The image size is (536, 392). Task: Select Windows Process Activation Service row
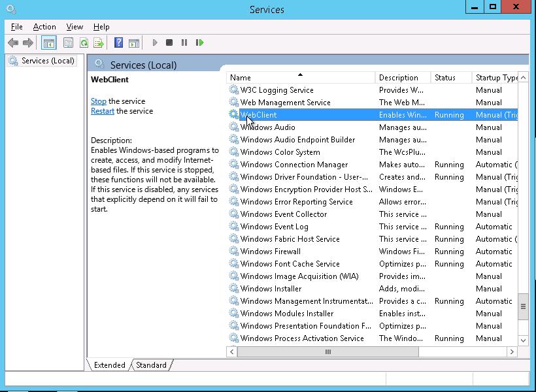pos(373,338)
